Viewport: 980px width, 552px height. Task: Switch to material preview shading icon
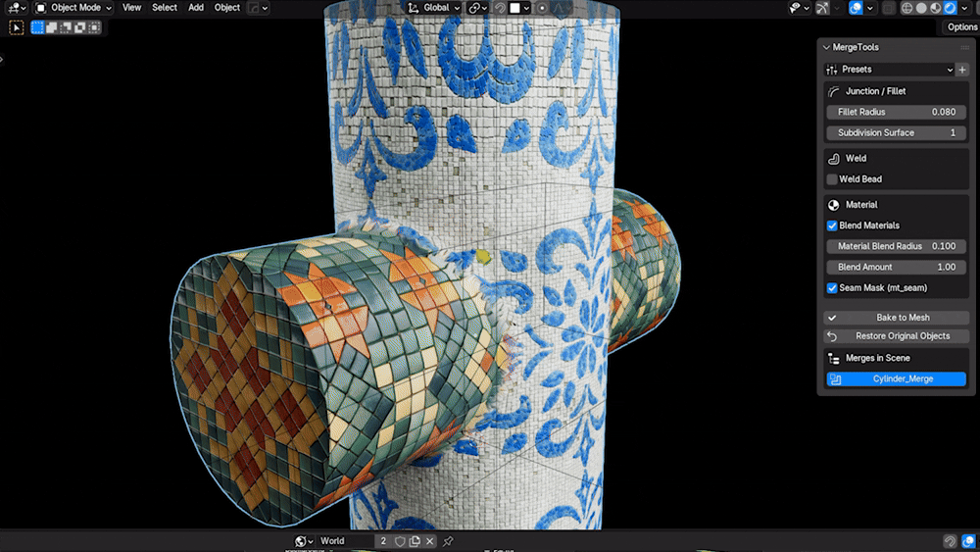coord(936,8)
